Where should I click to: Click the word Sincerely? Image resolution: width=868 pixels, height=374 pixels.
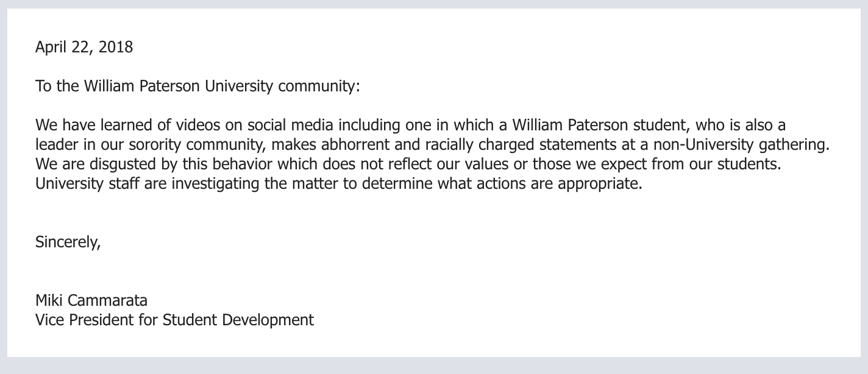point(68,242)
